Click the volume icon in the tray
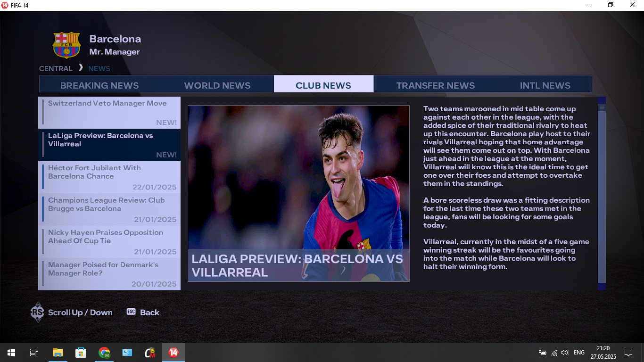The height and width of the screenshot is (362, 644). pyautogui.click(x=565, y=353)
